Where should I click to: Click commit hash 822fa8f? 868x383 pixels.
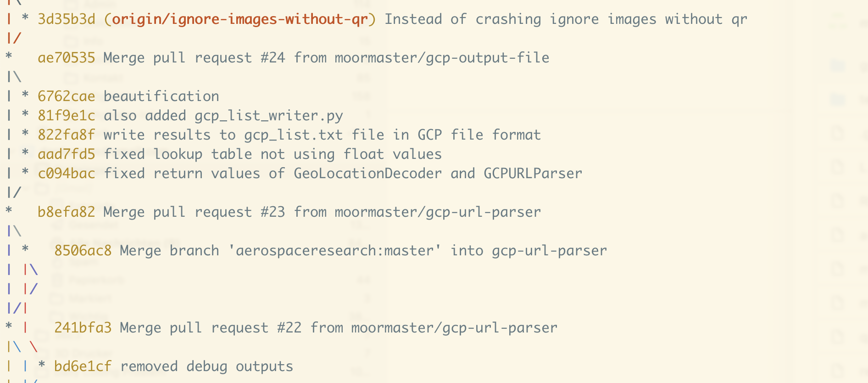coord(66,135)
